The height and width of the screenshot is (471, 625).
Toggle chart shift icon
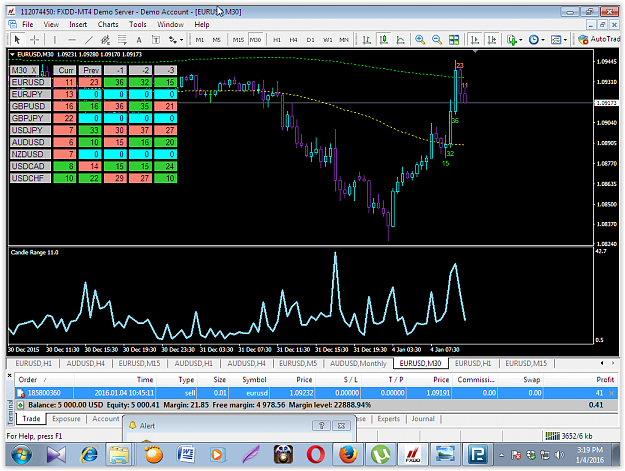pos(492,39)
